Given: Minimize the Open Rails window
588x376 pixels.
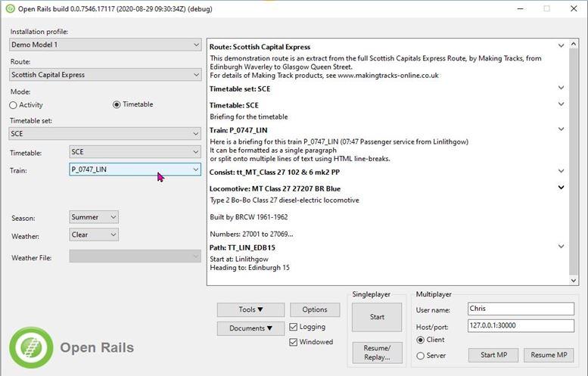Looking at the screenshot, I should click(520, 8).
